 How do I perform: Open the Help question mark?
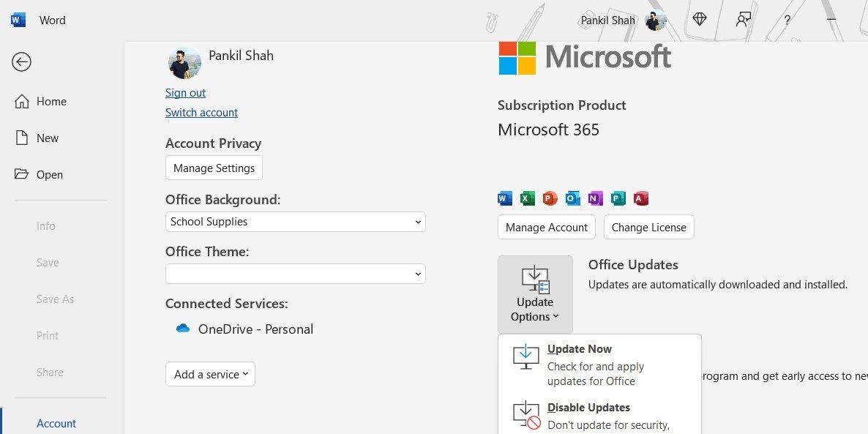[787, 20]
